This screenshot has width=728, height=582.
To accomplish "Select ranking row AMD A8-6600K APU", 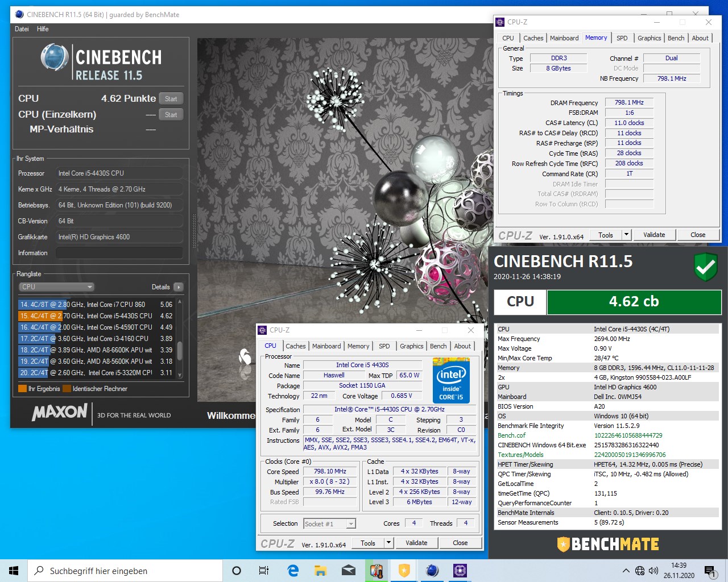I will coord(96,350).
